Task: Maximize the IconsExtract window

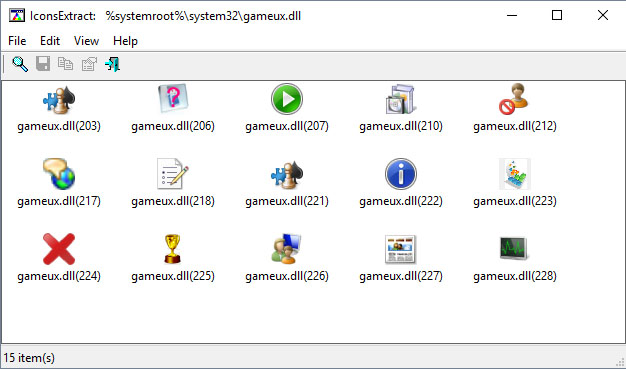Action: pos(557,16)
